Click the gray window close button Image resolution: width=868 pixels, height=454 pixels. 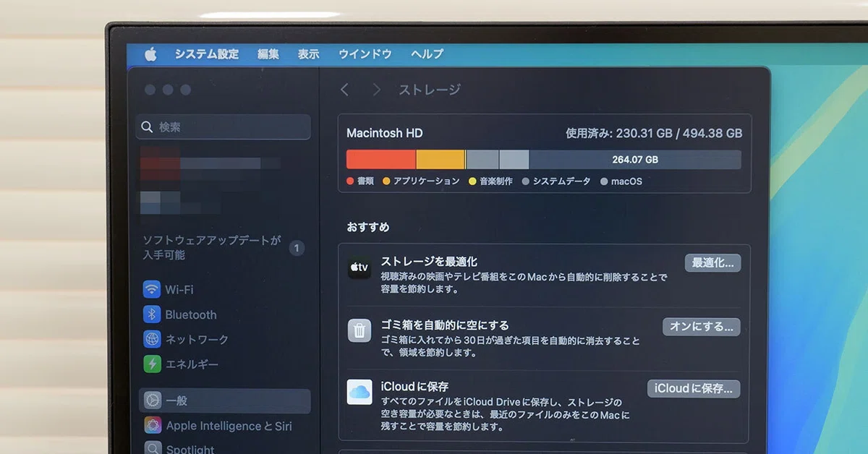(x=150, y=90)
